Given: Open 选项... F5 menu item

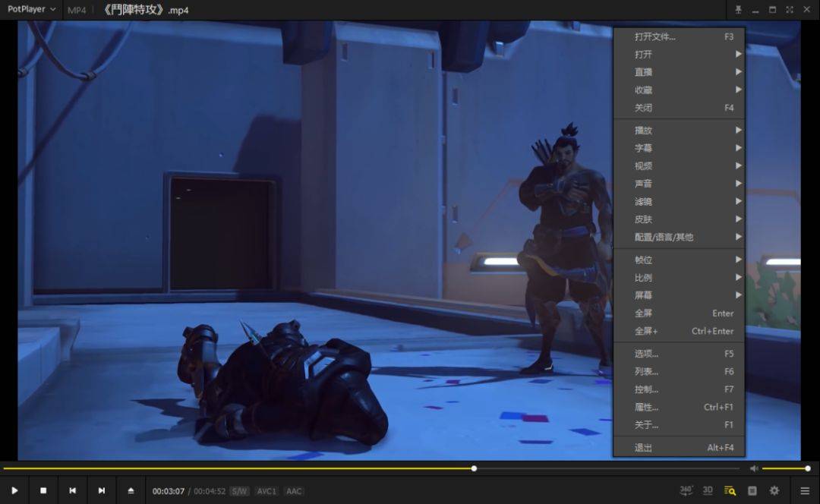Looking at the screenshot, I should tap(679, 354).
